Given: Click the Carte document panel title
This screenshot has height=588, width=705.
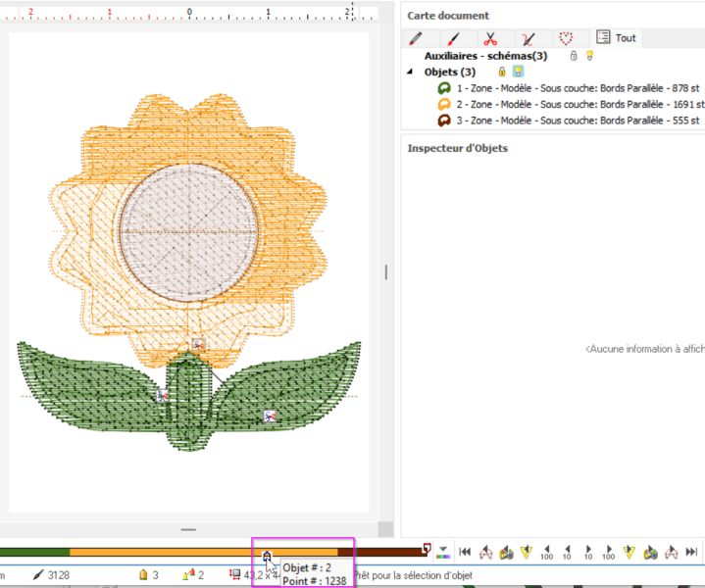Looking at the screenshot, I should click(448, 16).
